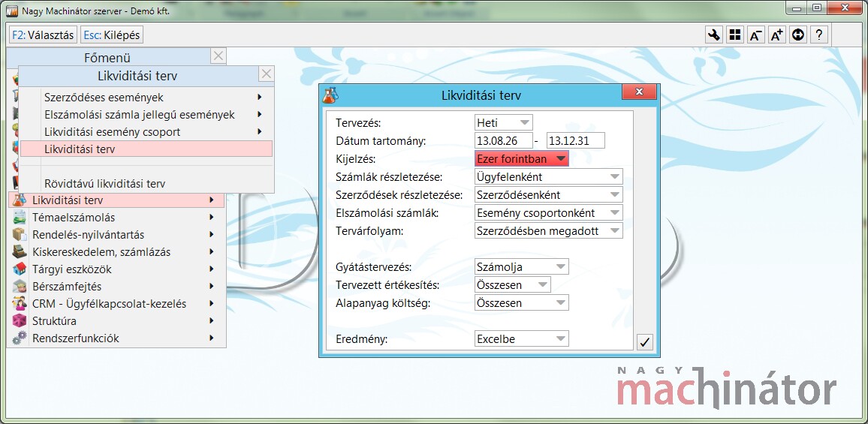Click the CRM people icon

coord(20,303)
